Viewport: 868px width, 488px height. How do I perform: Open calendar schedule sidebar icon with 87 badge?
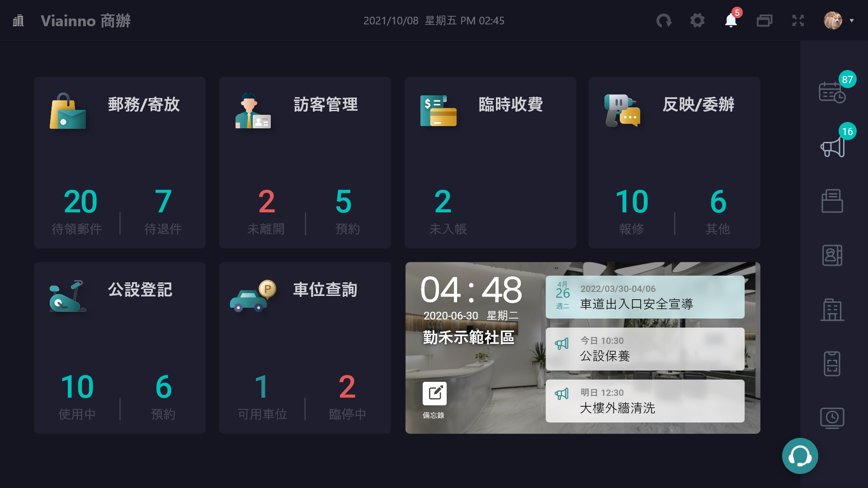pos(832,92)
